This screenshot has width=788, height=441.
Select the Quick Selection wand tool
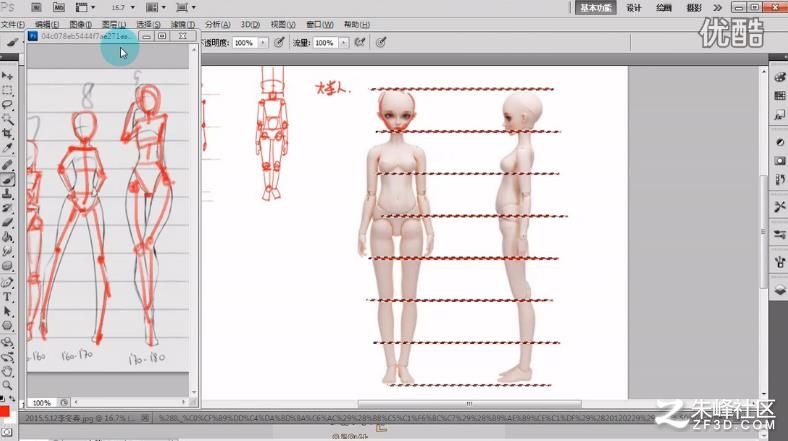click(x=7, y=119)
